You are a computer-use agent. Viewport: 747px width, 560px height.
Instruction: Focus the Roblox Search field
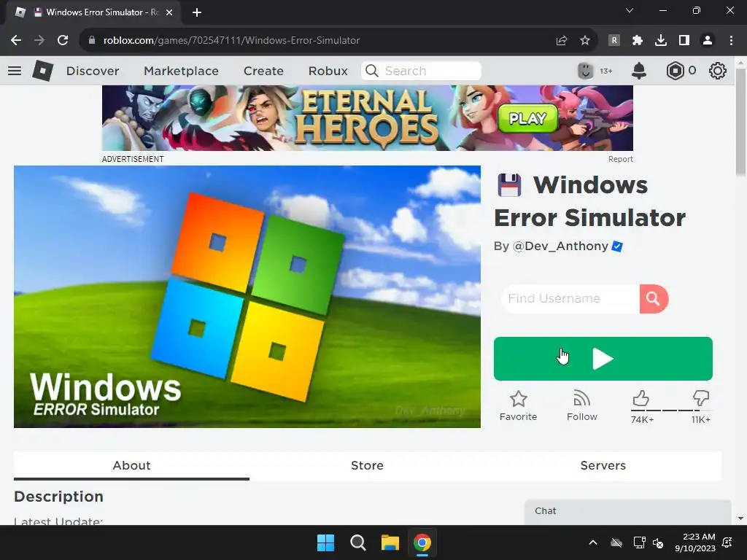(x=421, y=71)
